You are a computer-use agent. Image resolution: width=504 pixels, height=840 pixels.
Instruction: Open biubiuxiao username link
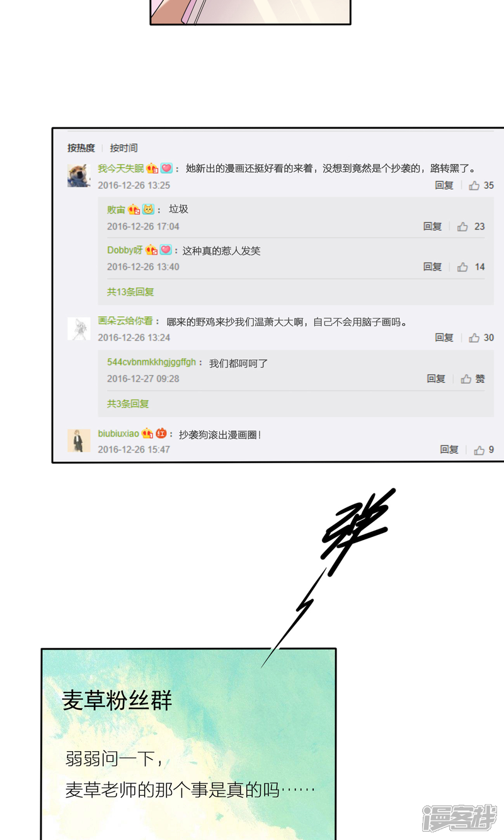point(118,434)
